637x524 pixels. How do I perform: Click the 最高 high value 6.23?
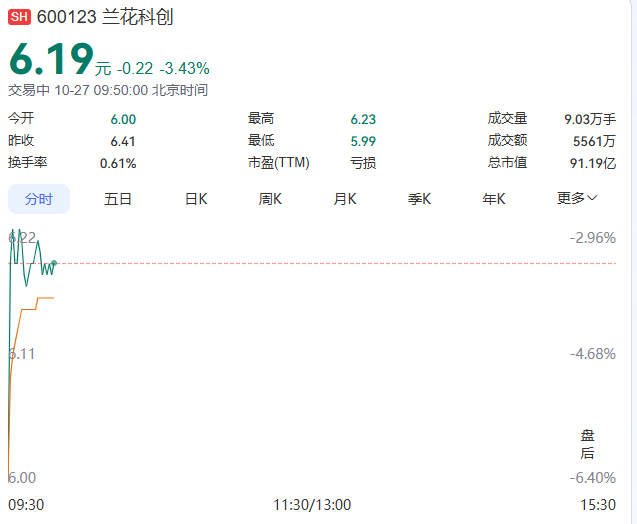tap(363, 119)
